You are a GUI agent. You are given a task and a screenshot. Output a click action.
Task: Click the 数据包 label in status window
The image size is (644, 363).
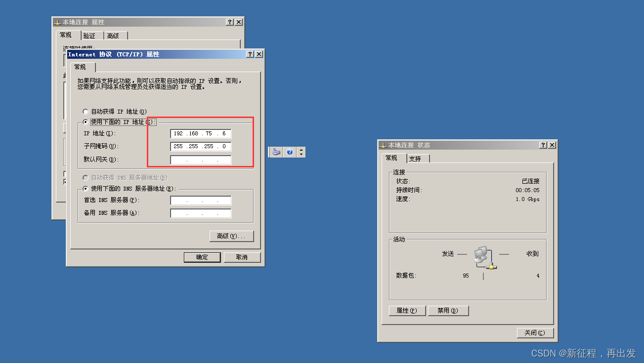coord(406,276)
